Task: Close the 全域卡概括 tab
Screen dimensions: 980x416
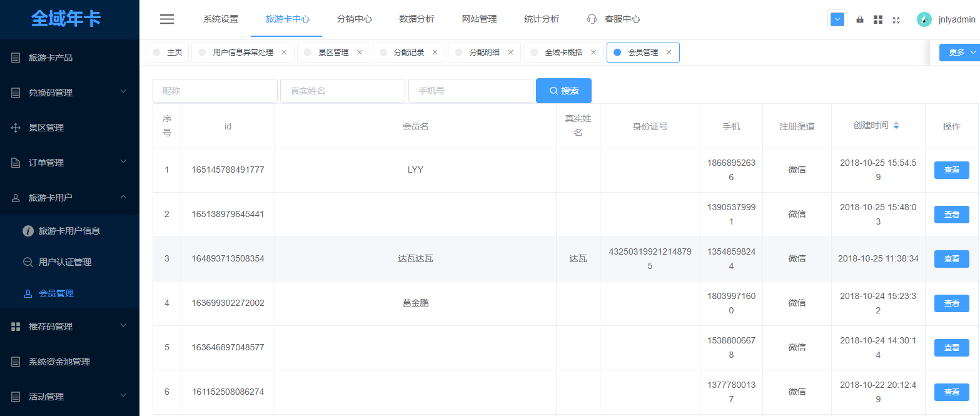Action: (x=594, y=53)
